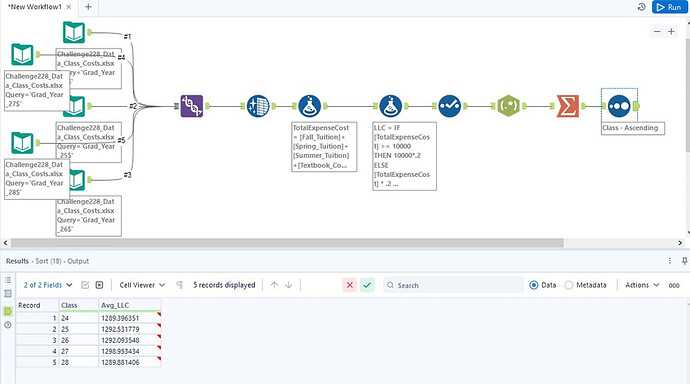
Task: Click the output anchor icon in Results sidebar
Action: [x=8, y=311]
